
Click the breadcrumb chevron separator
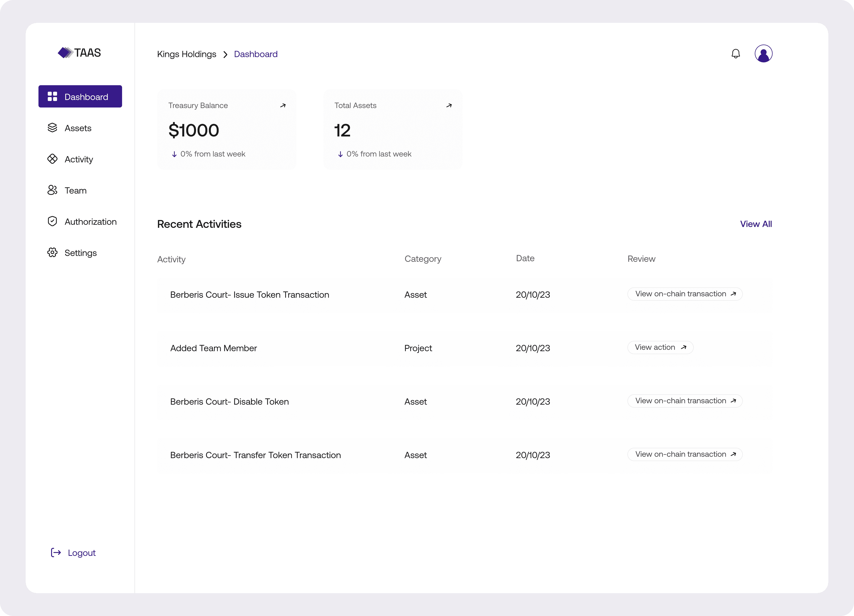click(225, 55)
